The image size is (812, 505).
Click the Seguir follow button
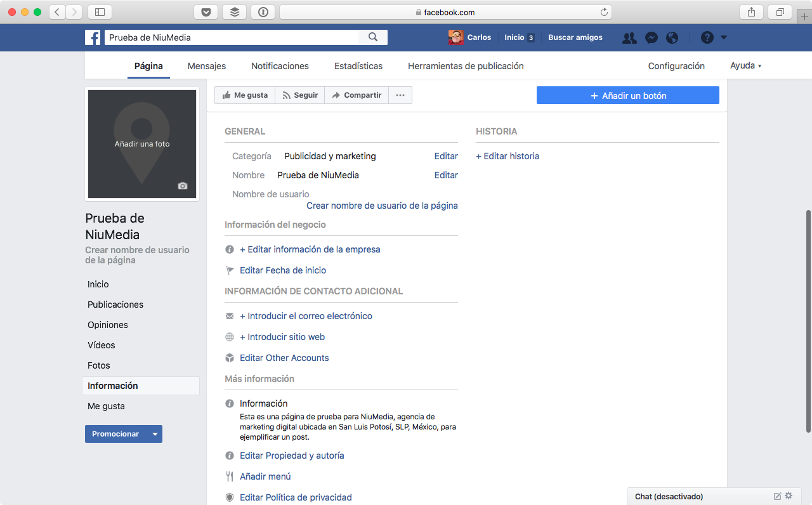click(x=299, y=95)
